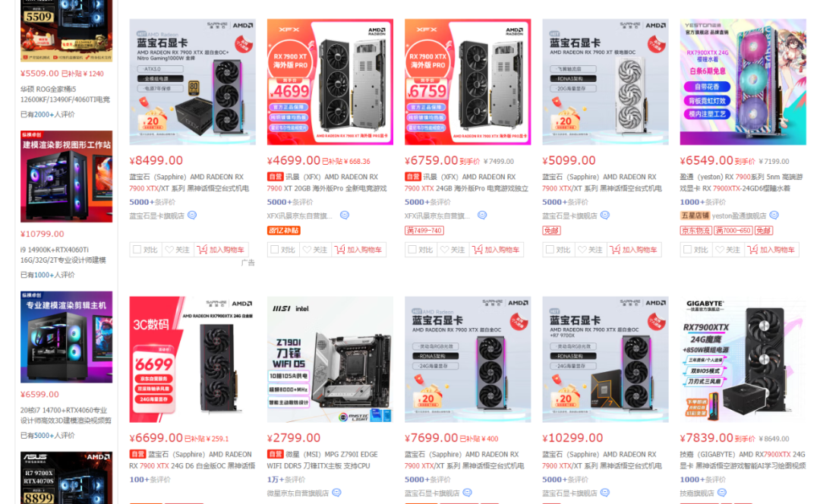
Task: Click the 关注 heart icon on the ¥5099.00 Sapphire card
Action: 582,250
